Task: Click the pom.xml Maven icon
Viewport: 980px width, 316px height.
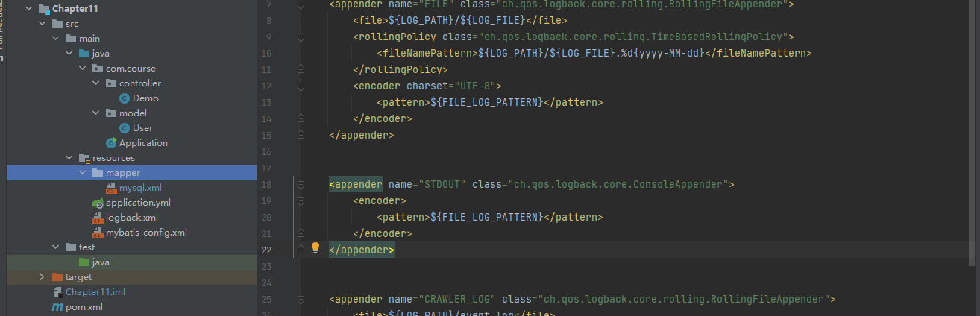Action: pyautogui.click(x=57, y=307)
